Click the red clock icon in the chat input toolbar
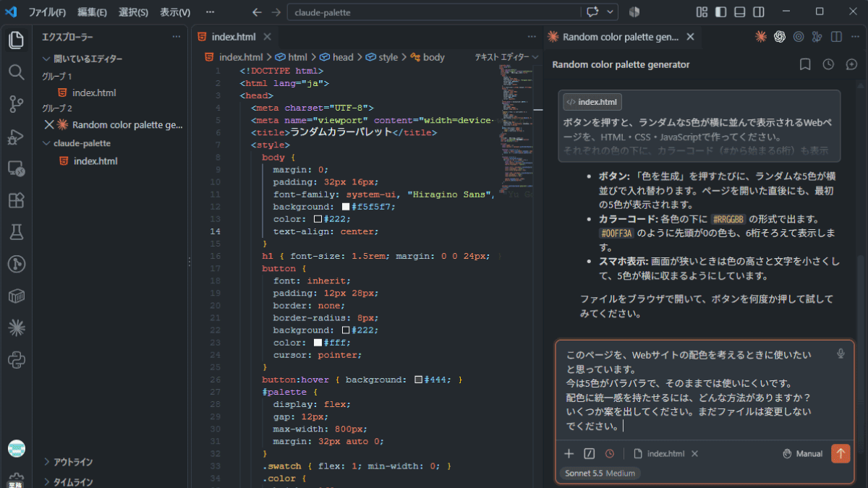Image resolution: width=868 pixels, height=488 pixels. pos(610,453)
